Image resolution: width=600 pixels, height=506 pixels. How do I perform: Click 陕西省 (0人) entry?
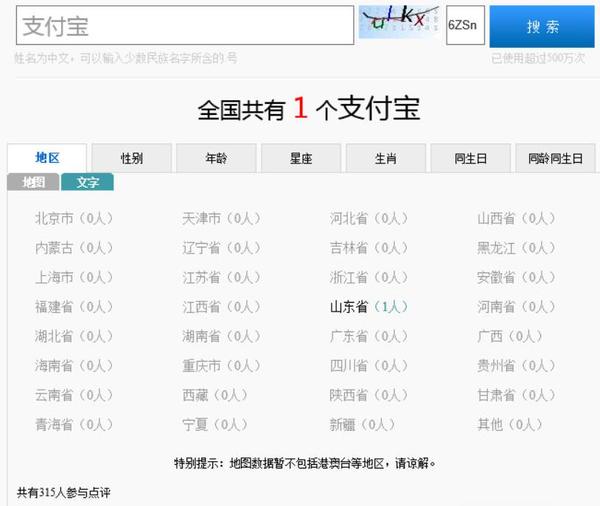(369, 395)
